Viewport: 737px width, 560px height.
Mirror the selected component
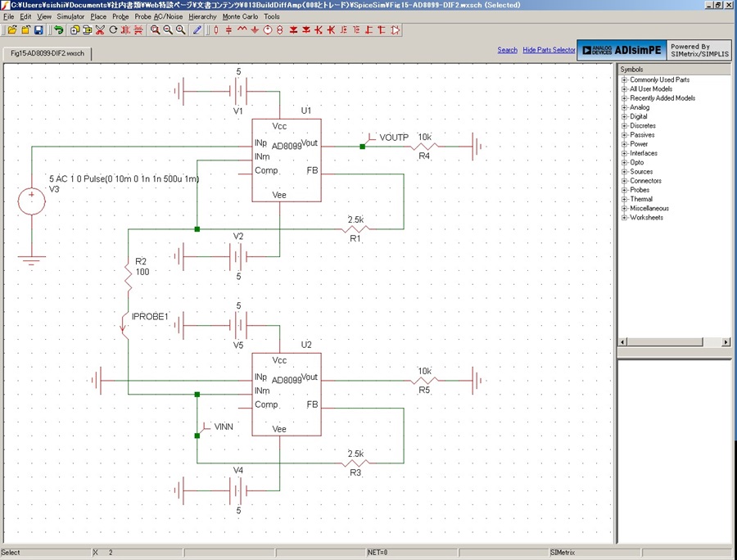125,30
